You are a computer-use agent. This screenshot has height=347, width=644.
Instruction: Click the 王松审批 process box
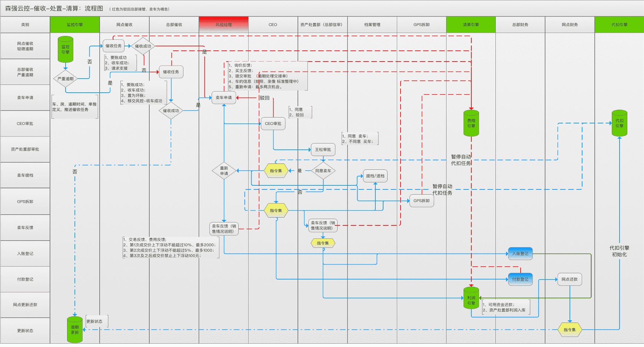[323, 149]
